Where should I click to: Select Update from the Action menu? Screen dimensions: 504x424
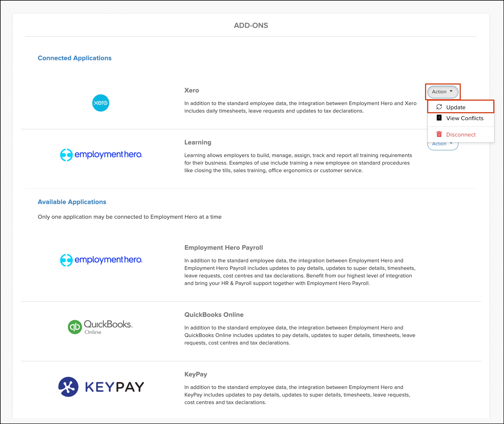tap(456, 107)
